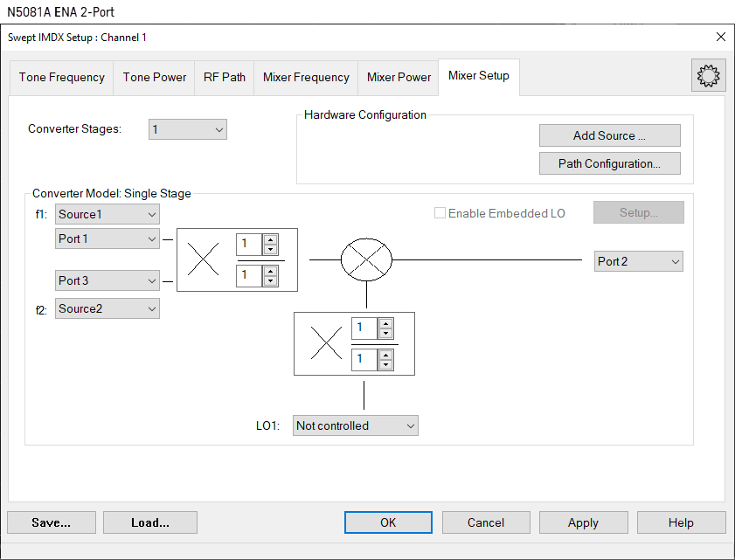Open Path Configuration dialog
The width and height of the screenshot is (735, 560).
pos(609,163)
